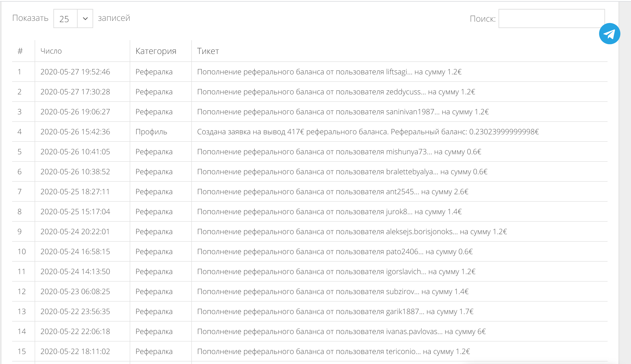This screenshot has width=631, height=364.
Task: Click date 2020-05-22 18:11:02
Action: tap(75, 351)
